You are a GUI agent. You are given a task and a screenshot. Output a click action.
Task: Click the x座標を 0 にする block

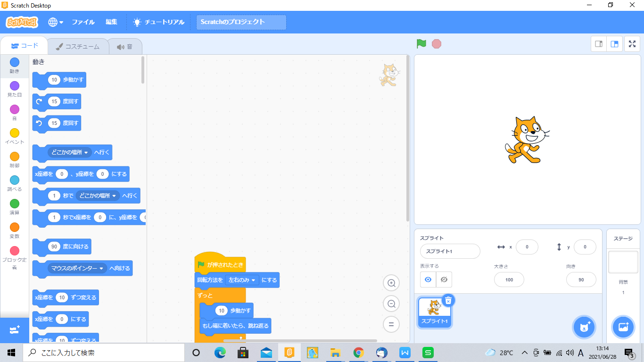point(60,319)
